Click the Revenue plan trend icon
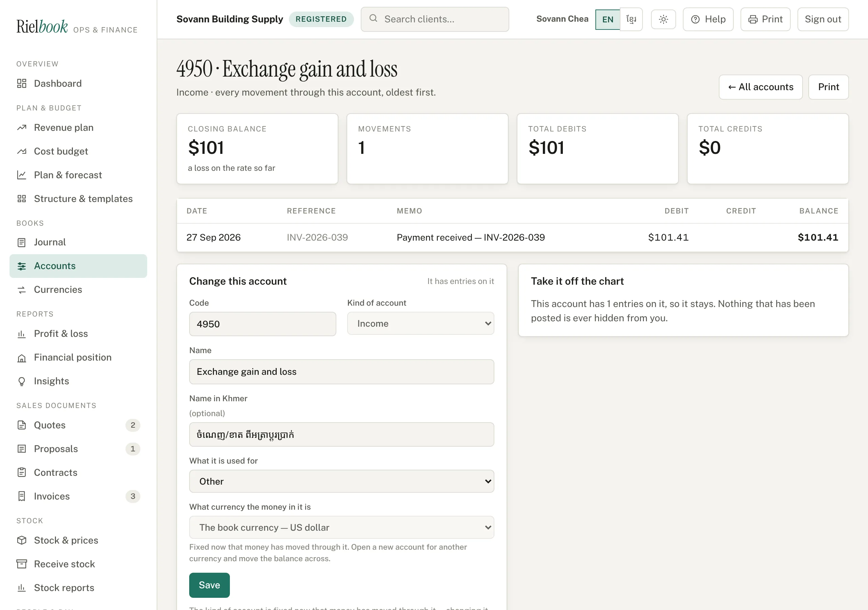This screenshot has width=868, height=610. coord(22,128)
